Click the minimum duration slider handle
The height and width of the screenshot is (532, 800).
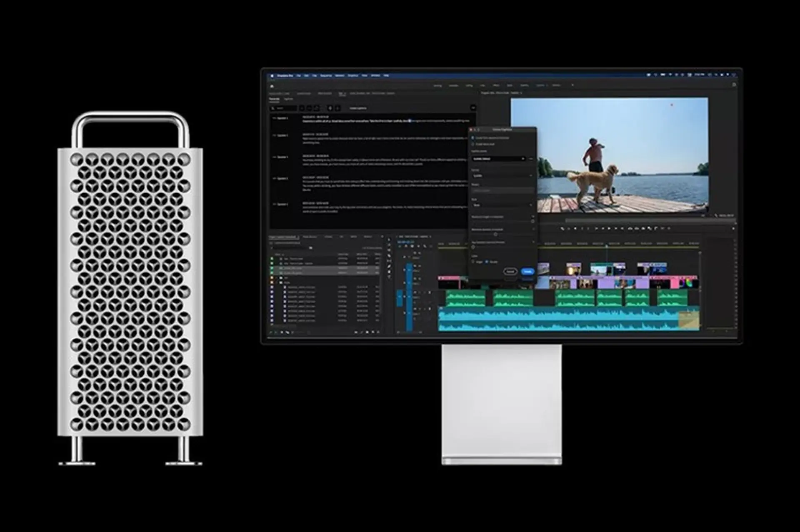tap(495, 234)
